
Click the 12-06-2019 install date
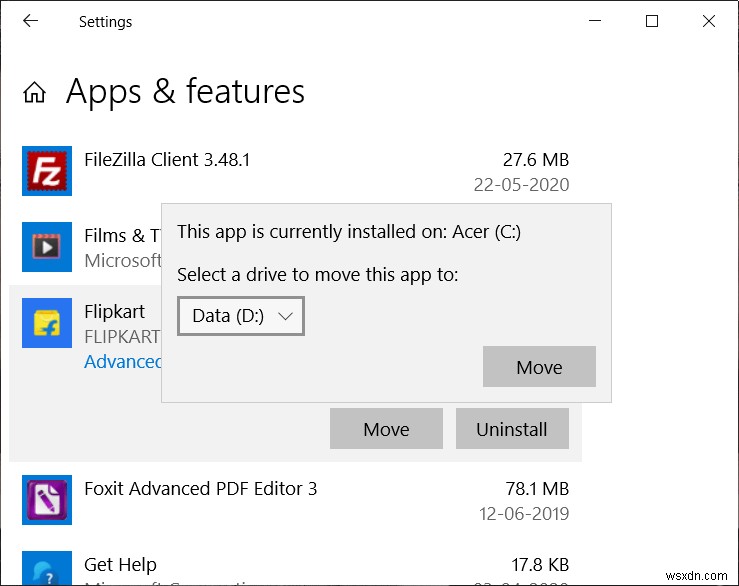[524, 513]
